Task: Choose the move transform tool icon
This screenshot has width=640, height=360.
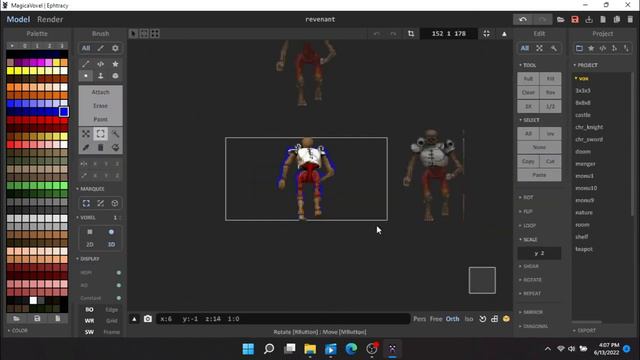Action: (86, 133)
